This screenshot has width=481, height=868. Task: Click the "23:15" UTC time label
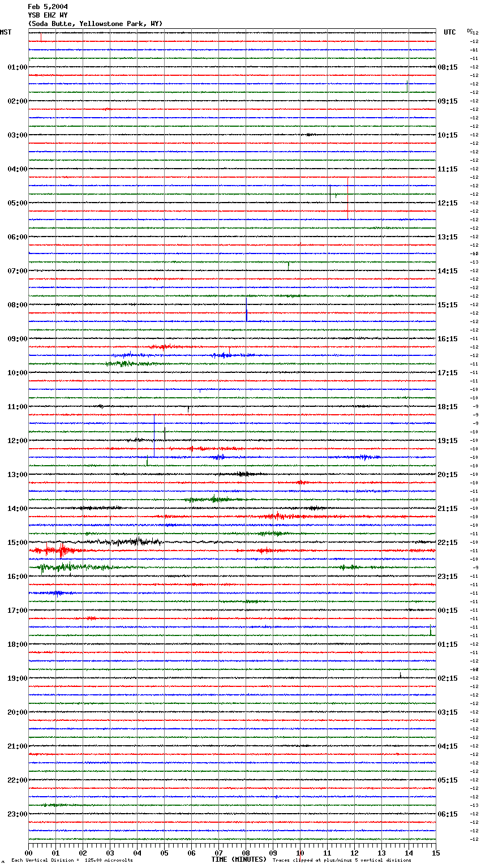[x=448, y=577]
